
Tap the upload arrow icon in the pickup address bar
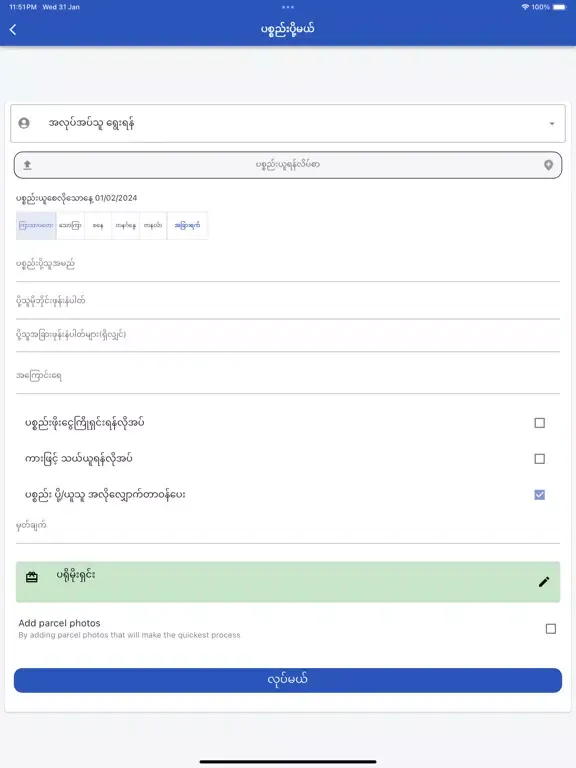pos(27,165)
